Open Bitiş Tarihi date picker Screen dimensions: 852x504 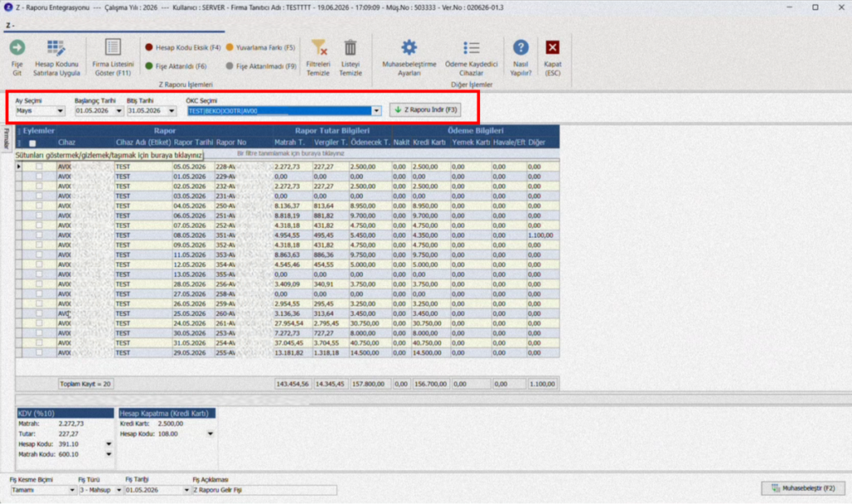171,111
